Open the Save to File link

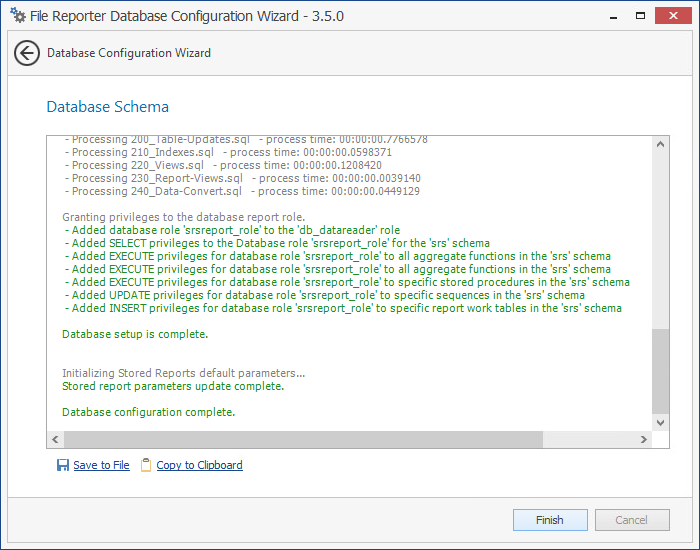[x=101, y=465]
